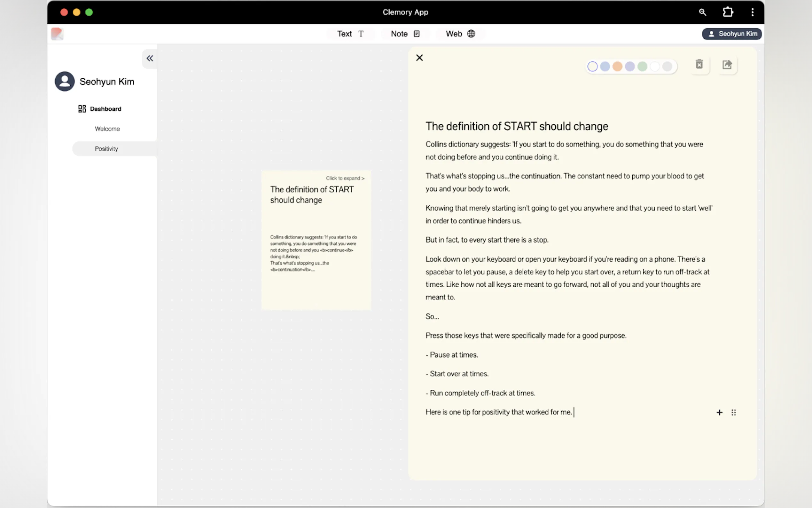The width and height of the screenshot is (812, 508).
Task: Choose the light blue color swatch
Action: click(605, 67)
